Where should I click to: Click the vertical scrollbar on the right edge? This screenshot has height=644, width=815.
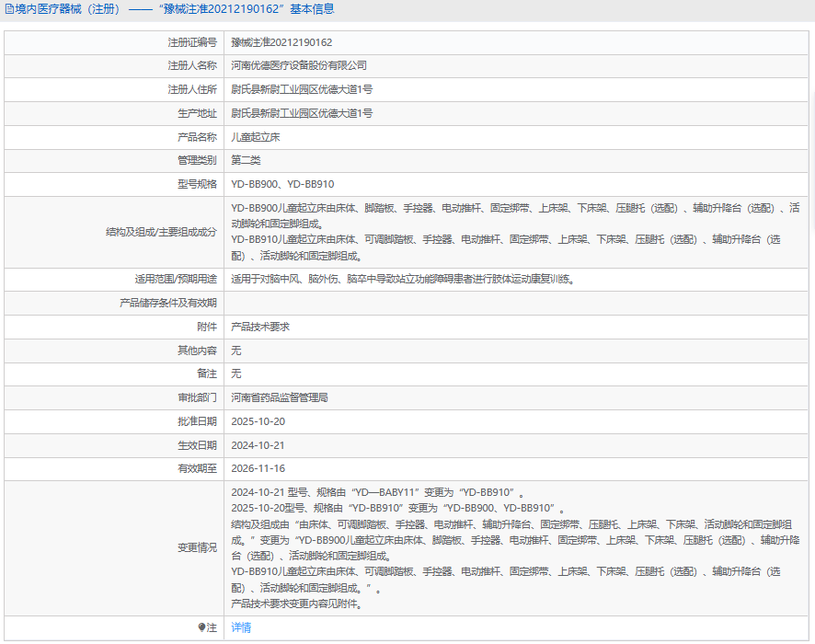(812, 161)
